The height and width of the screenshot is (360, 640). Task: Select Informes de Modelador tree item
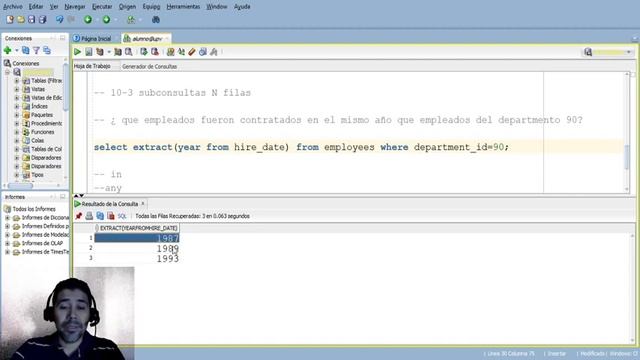[x=45, y=235]
